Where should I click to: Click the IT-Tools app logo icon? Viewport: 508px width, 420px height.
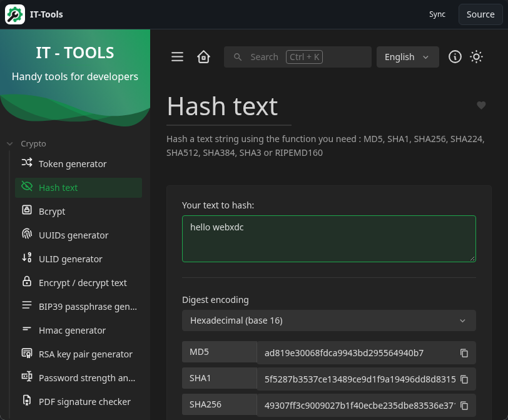15,14
